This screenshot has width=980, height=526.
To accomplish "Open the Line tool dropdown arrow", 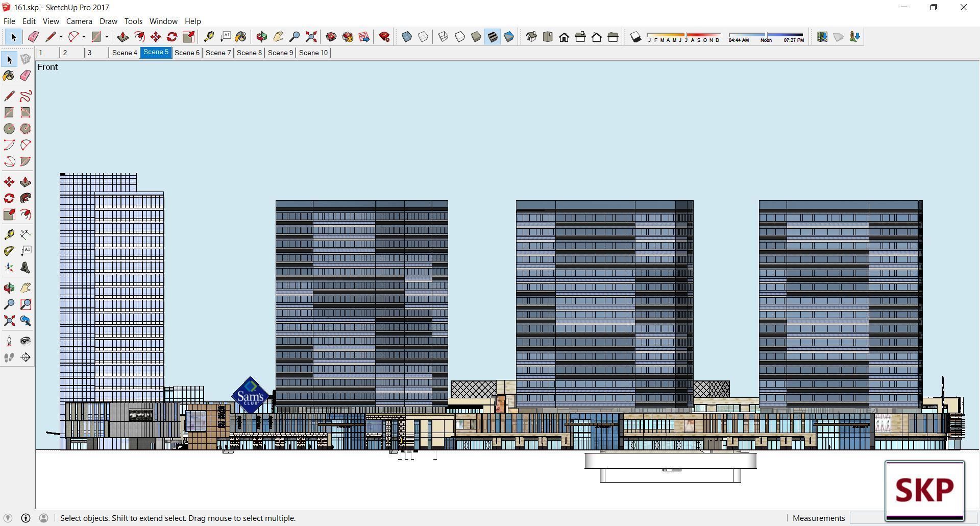I will tap(61, 37).
